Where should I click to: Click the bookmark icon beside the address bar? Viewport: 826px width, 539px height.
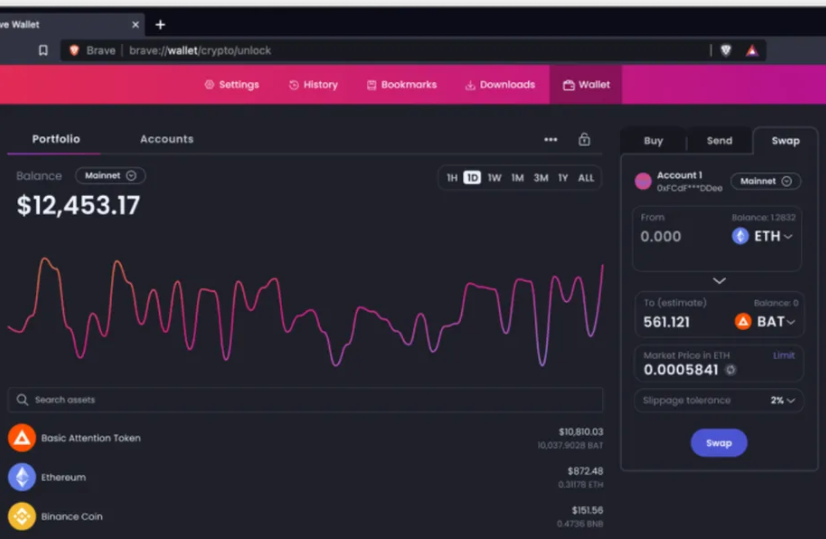click(x=43, y=51)
